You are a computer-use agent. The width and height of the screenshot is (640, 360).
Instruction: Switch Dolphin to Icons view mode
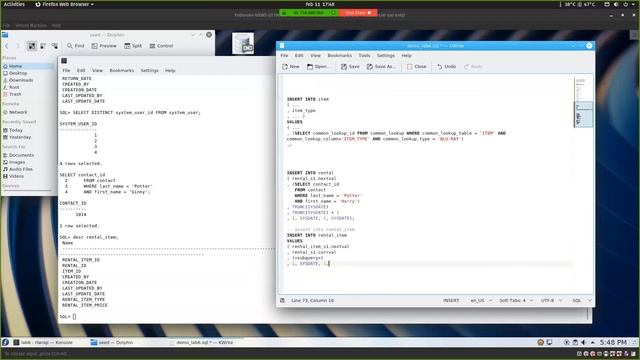click(x=32, y=46)
